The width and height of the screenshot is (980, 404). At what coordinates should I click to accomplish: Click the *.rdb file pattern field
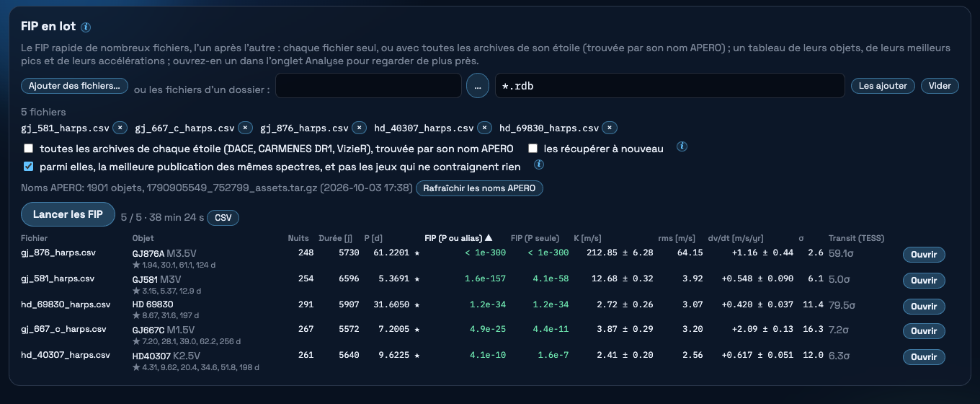coord(669,86)
